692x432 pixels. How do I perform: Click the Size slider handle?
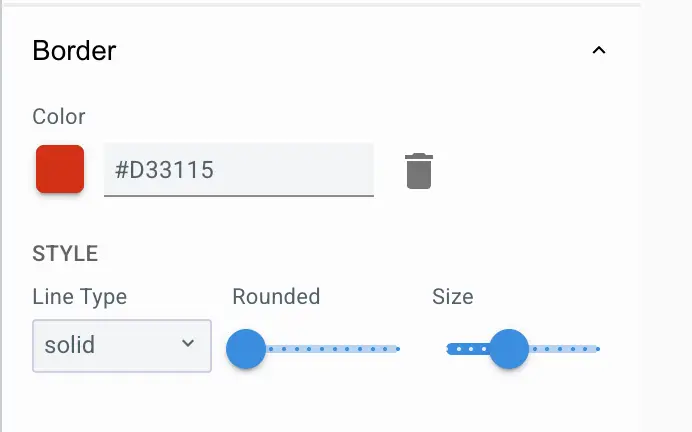click(x=509, y=349)
